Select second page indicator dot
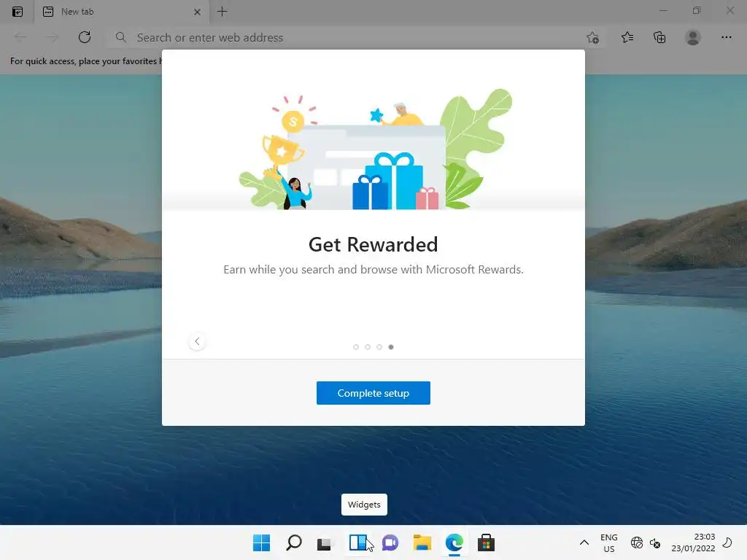 pos(368,346)
